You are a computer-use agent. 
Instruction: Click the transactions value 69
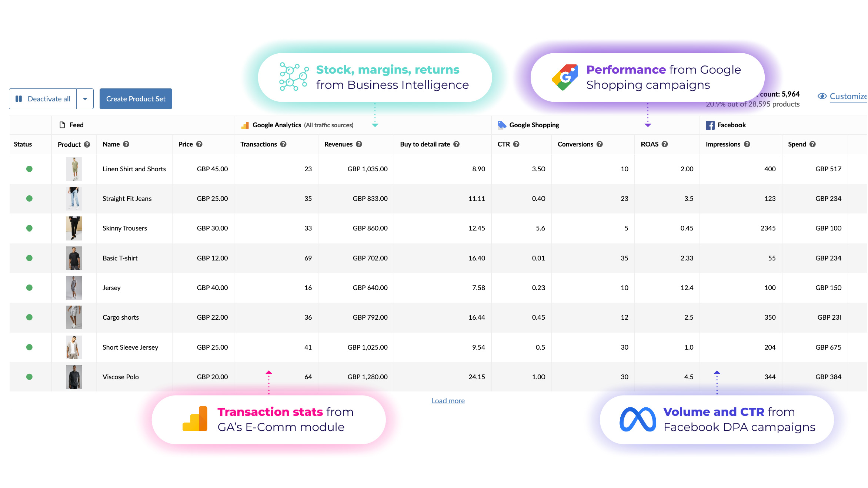click(308, 258)
